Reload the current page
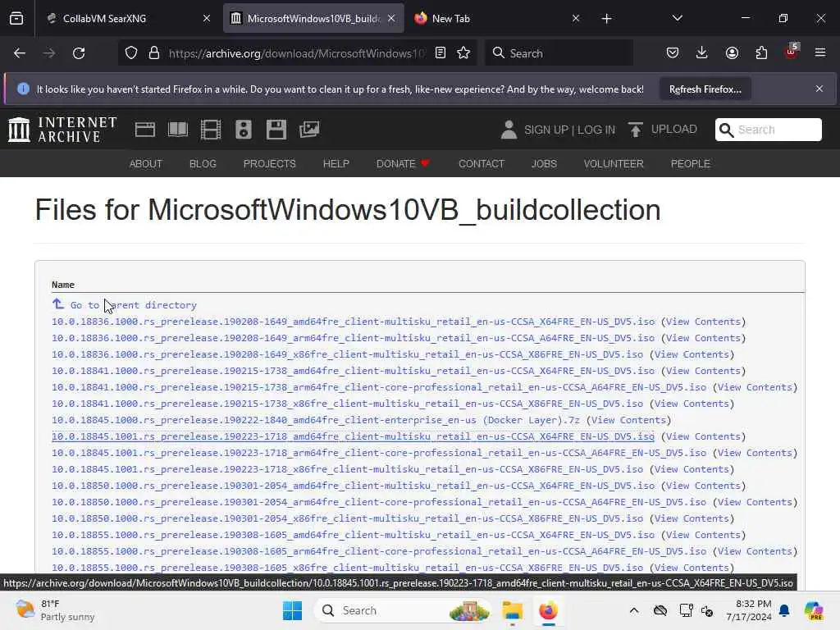The height and width of the screenshot is (630, 840). tap(79, 53)
